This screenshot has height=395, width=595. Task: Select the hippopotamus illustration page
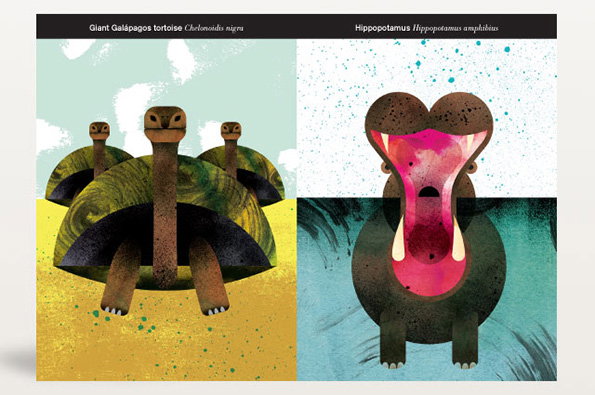pos(427,209)
